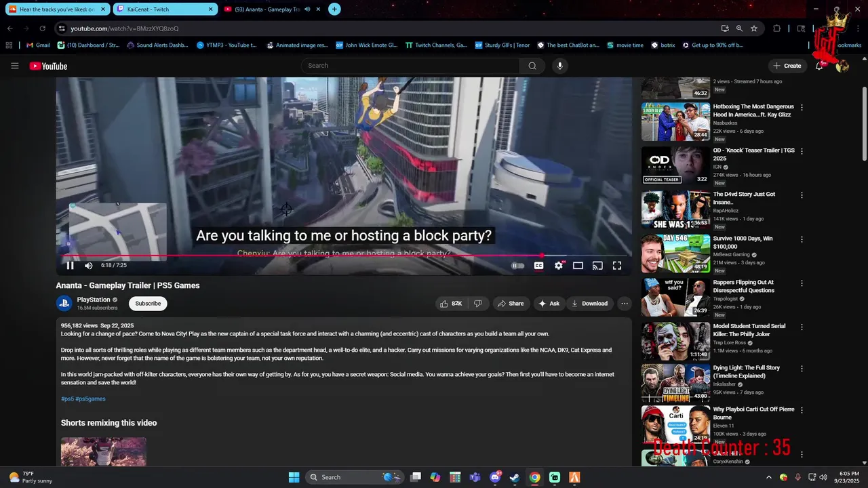Open Microsoft Teams from the taskbar
The height and width of the screenshot is (488, 868).
[x=475, y=477]
